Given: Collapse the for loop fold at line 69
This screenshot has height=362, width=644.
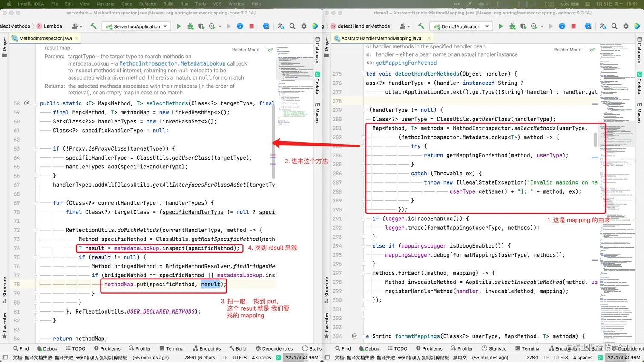Looking at the screenshot, I should [x=36, y=203].
